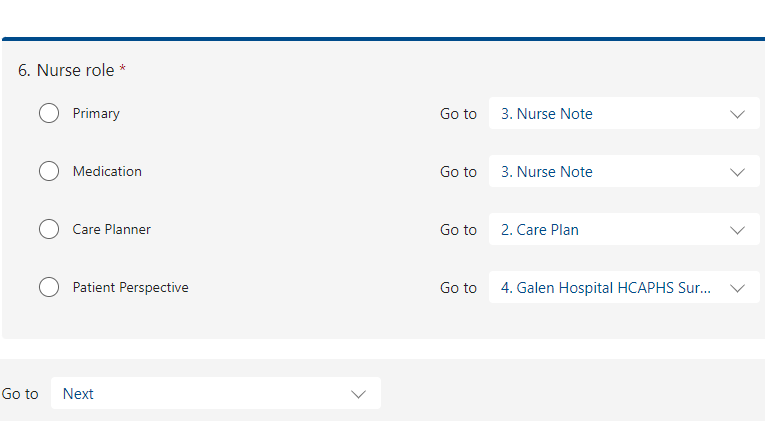
Task: Select the Primary radio button
Action: (x=49, y=113)
